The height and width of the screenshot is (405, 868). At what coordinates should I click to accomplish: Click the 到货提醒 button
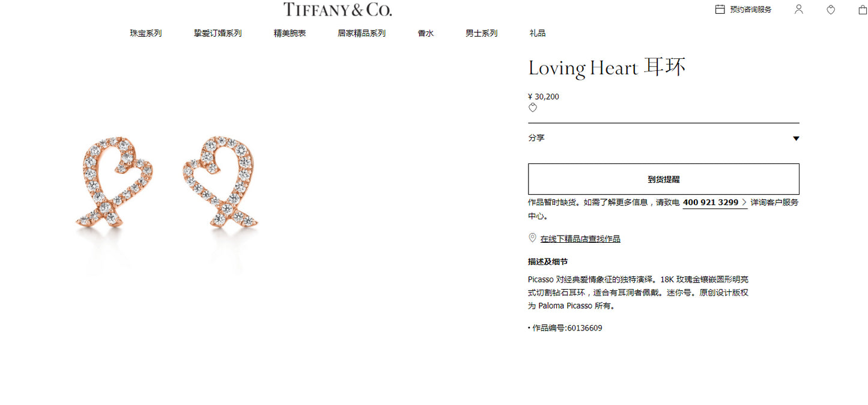point(664,179)
